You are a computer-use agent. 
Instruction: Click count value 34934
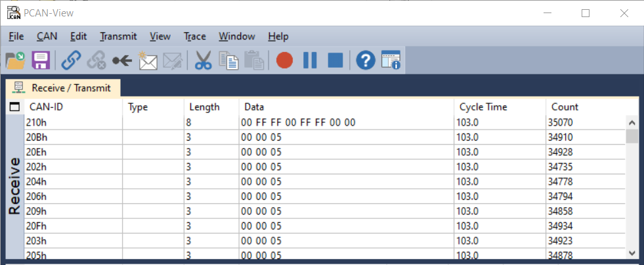pos(560,226)
